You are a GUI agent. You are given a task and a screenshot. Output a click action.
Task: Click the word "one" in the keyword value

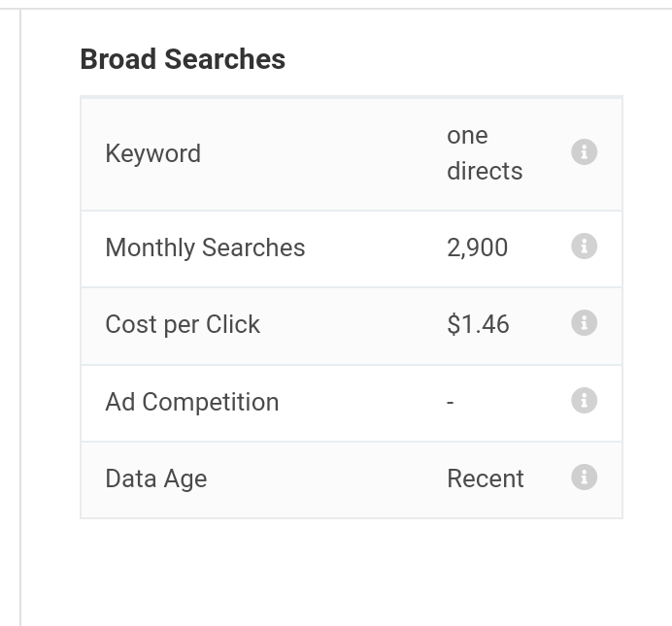467,136
